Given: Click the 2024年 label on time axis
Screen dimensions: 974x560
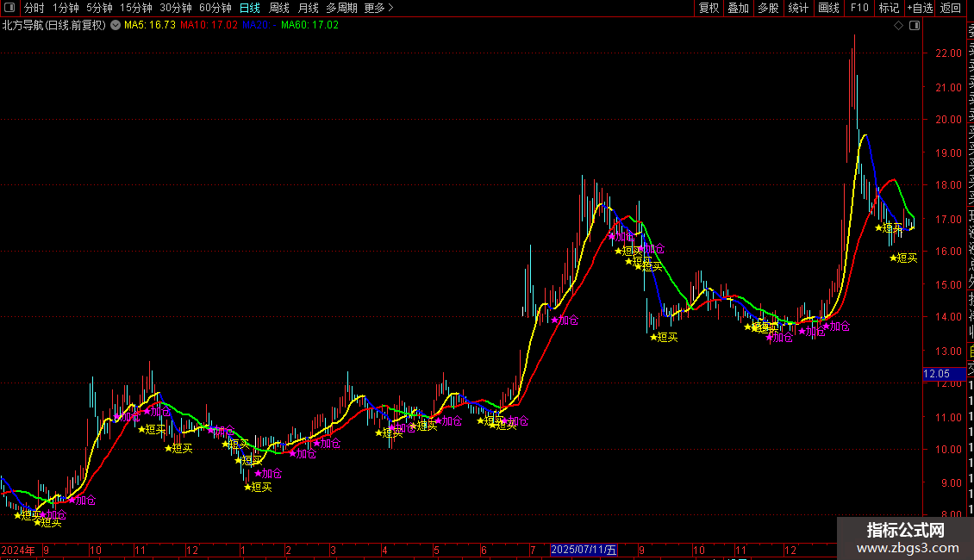Looking at the screenshot, I should tap(18, 550).
